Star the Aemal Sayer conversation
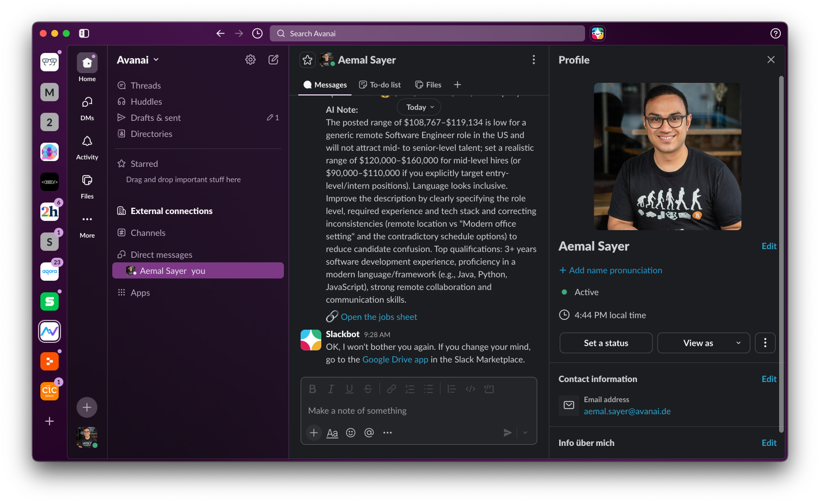Viewport: 820px width, 504px height. click(x=307, y=60)
